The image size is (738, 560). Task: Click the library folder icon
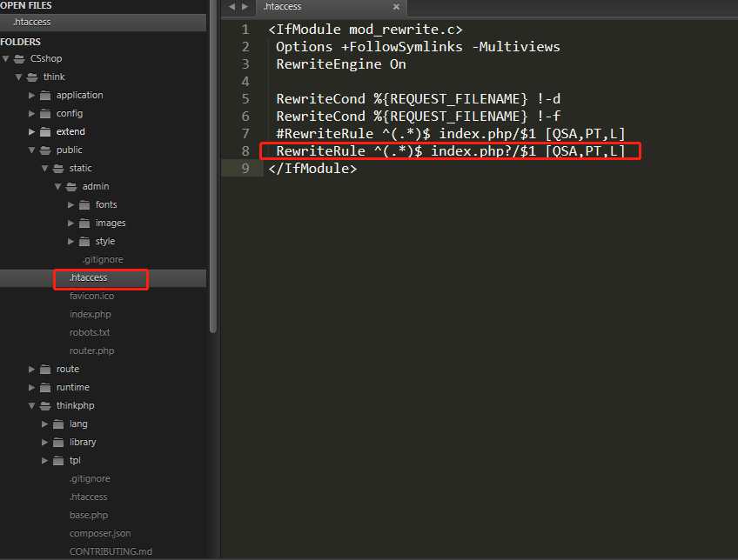click(x=58, y=443)
